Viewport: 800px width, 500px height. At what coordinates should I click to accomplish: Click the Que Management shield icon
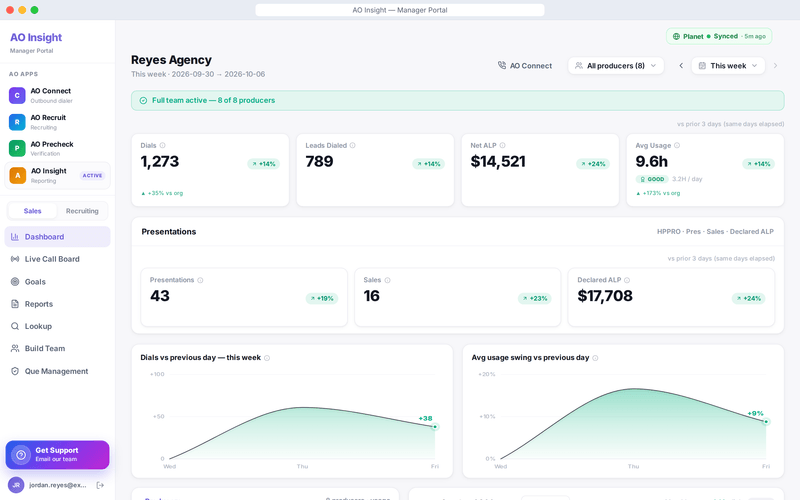15,371
